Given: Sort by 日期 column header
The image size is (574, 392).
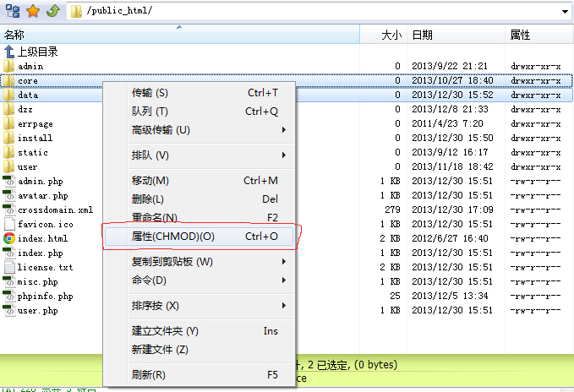Looking at the screenshot, I should pos(456,35).
